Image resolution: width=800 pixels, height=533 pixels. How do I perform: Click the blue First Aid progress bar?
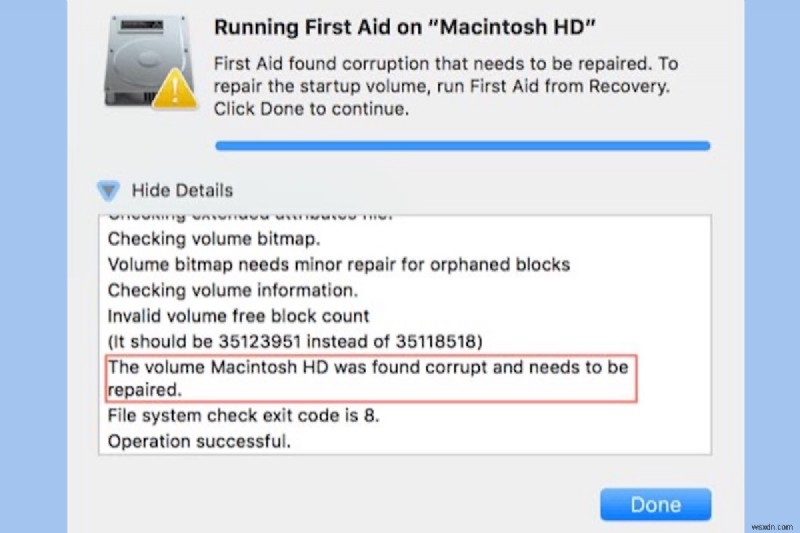pos(462,145)
